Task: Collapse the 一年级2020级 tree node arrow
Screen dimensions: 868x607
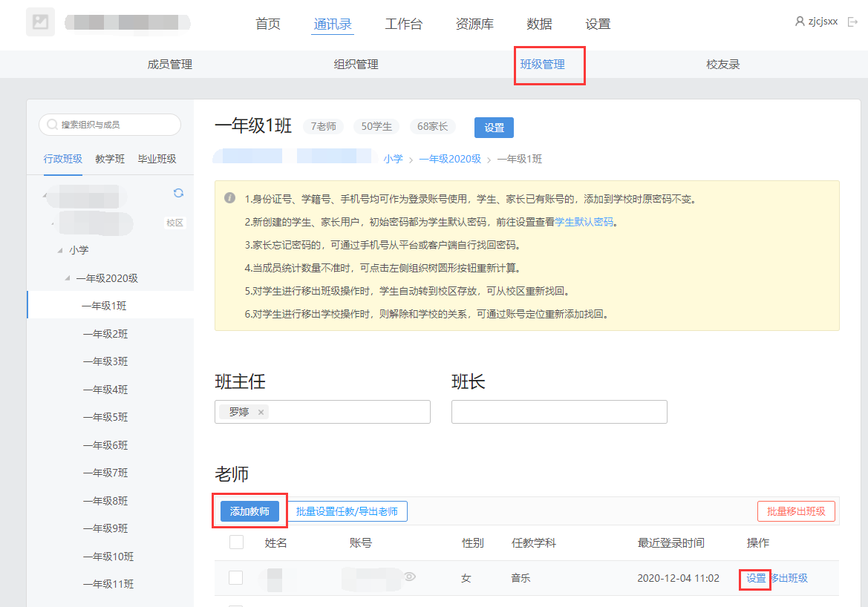Action: (x=68, y=278)
